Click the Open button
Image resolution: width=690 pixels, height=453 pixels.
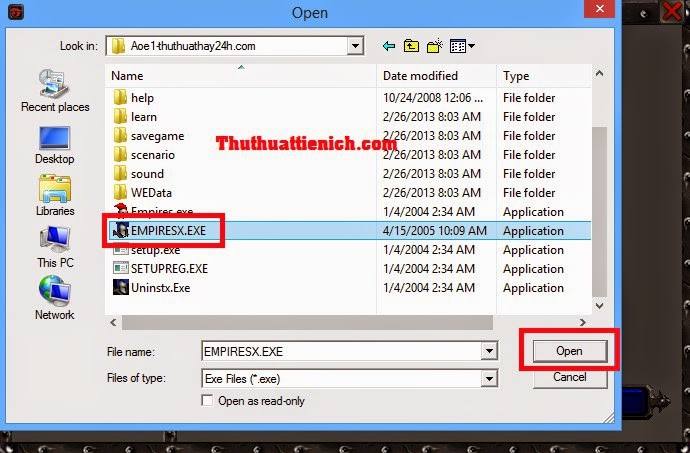tap(569, 351)
